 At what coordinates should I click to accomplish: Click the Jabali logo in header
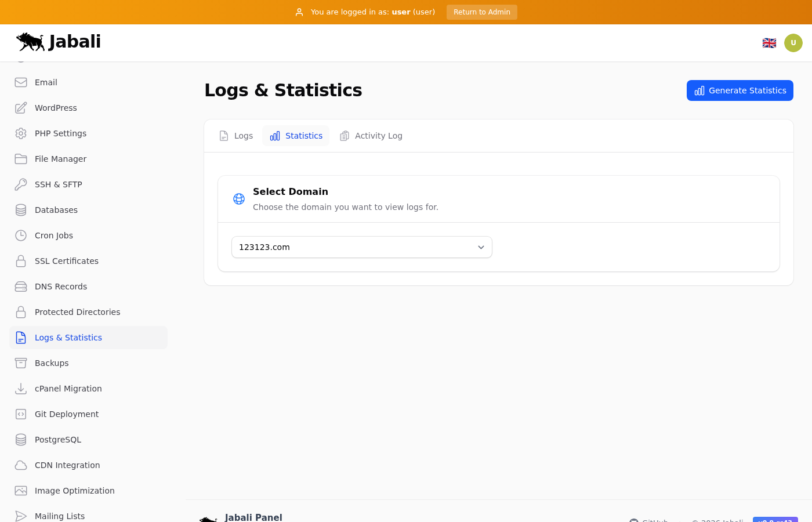pos(59,42)
